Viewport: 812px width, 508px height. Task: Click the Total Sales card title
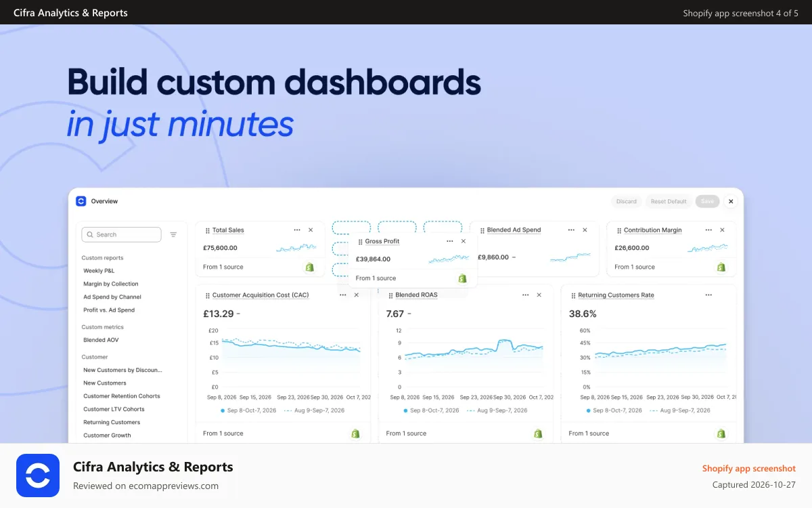(x=228, y=230)
